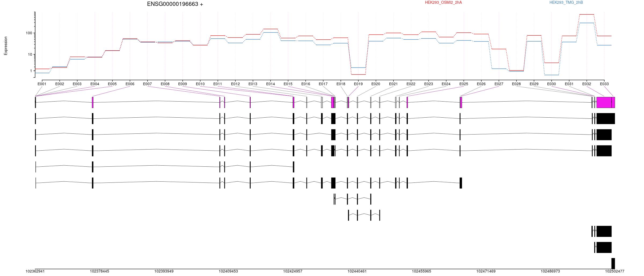Click exon label E006

[130, 84]
